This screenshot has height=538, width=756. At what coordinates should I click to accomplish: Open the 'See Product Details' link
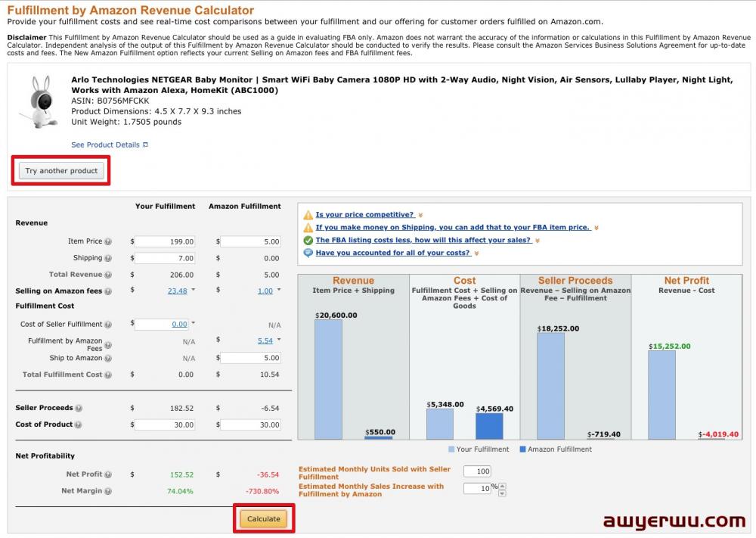click(x=105, y=145)
